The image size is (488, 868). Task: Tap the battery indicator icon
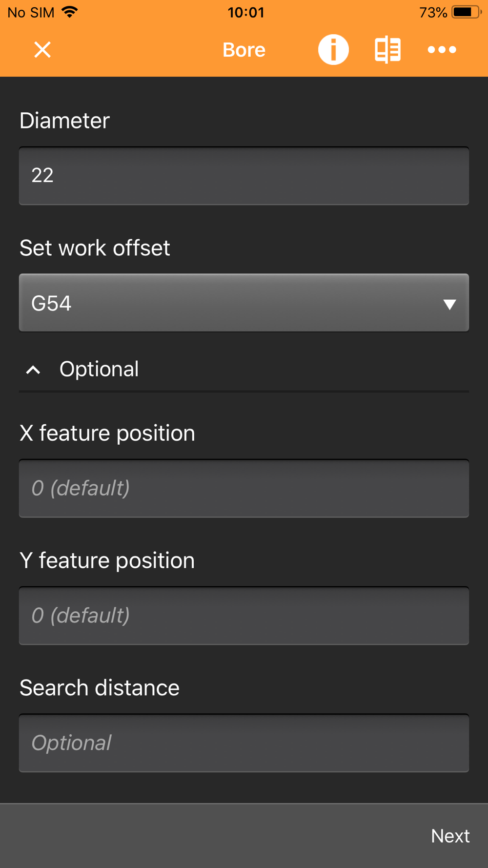(466, 12)
